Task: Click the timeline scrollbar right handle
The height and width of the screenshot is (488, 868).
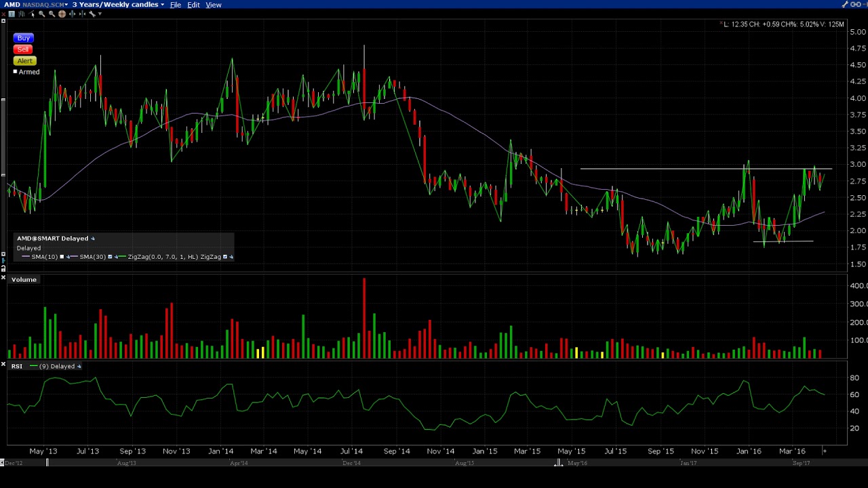Action: (x=558, y=463)
